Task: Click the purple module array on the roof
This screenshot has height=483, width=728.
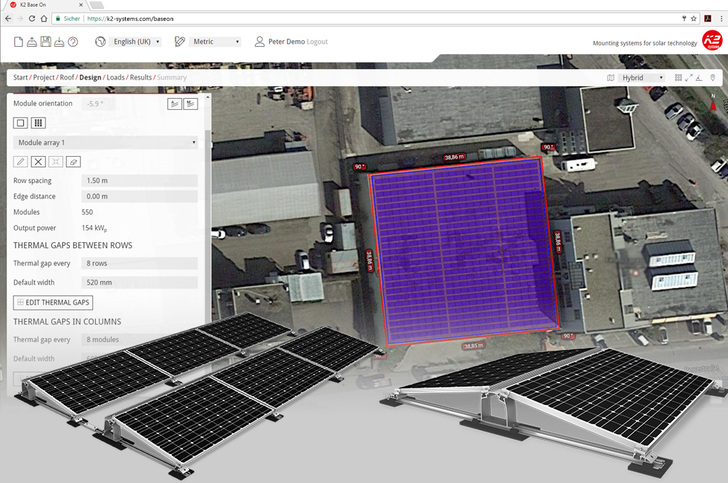Action: point(462,253)
